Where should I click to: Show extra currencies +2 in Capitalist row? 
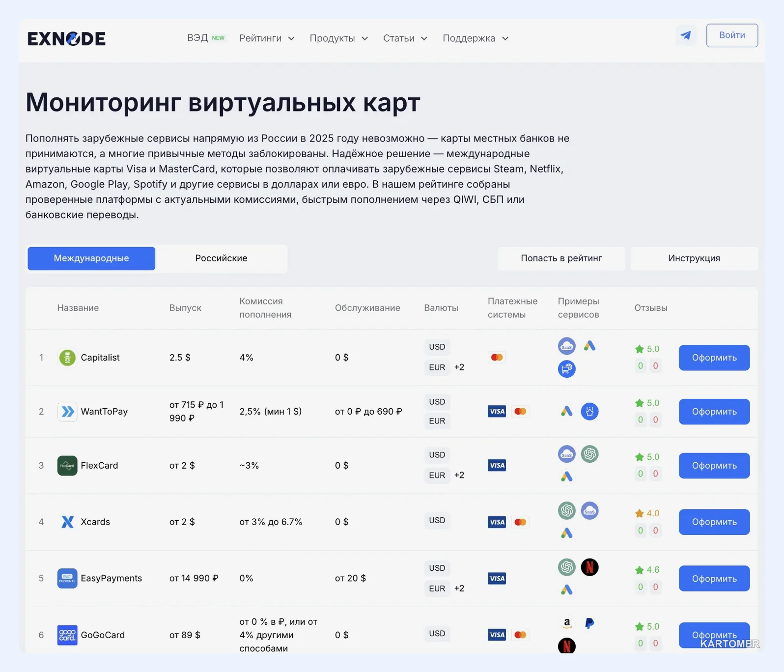459,367
